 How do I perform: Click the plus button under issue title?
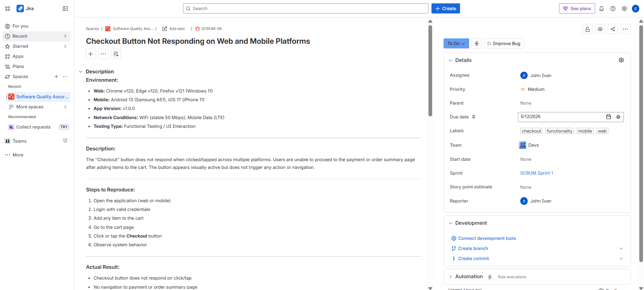click(x=91, y=54)
